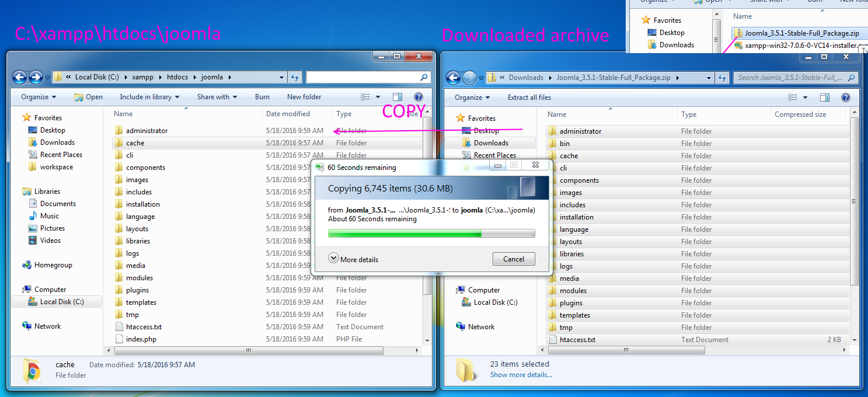Select the installation folder in zip window
The height and width of the screenshot is (397, 868).
576,217
